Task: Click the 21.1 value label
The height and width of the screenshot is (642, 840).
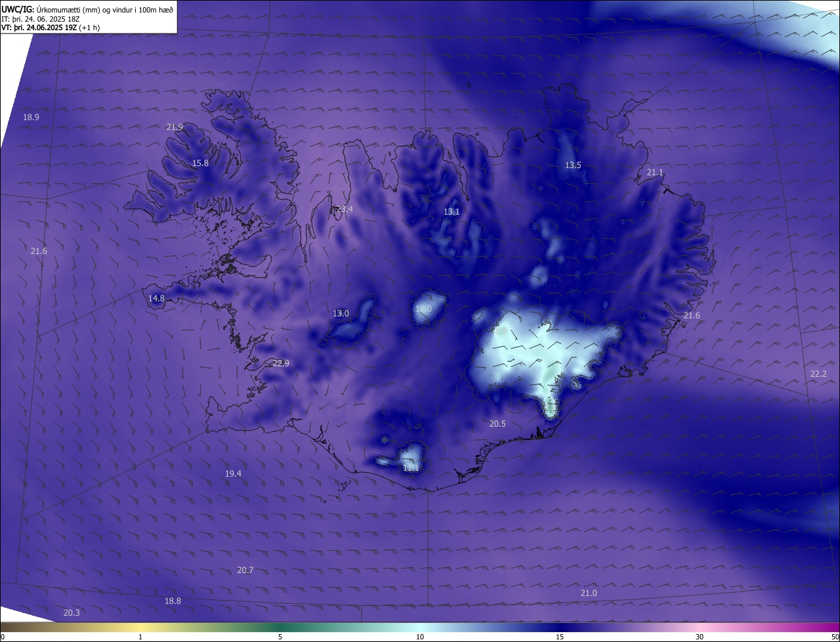Action: 655,172
